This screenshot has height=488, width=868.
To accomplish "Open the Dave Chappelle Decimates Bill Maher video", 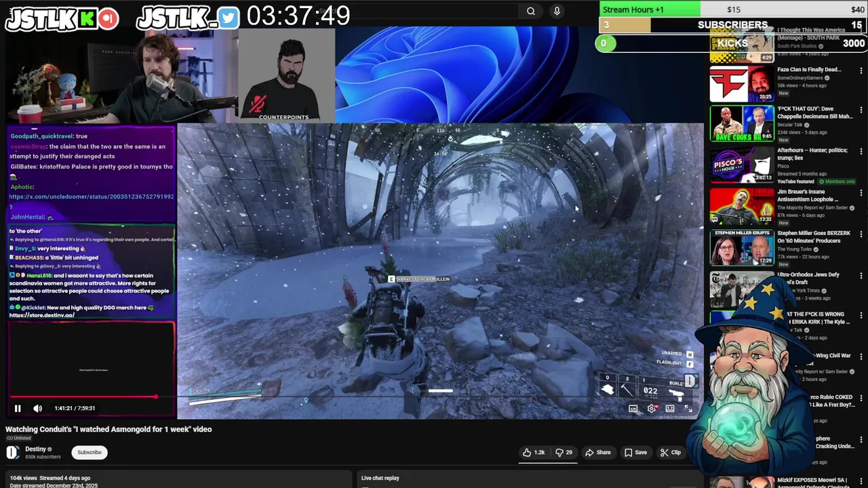I will tap(814, 113).
